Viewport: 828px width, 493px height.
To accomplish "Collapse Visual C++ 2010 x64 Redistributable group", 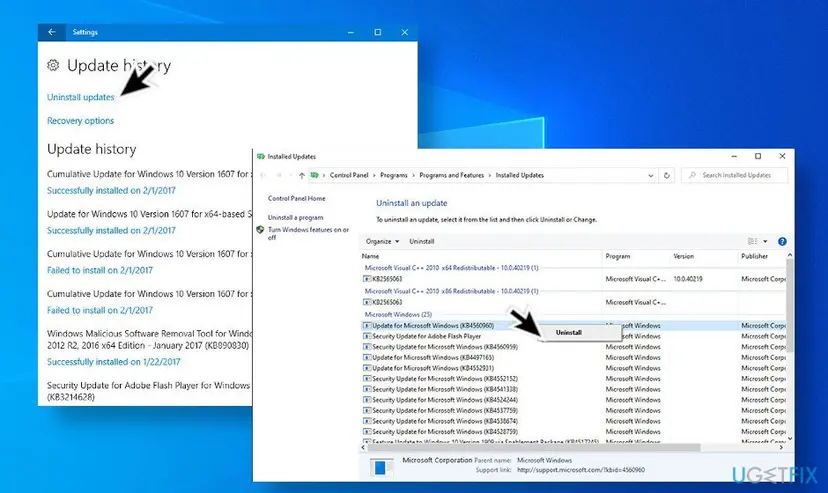I will 451,268.
